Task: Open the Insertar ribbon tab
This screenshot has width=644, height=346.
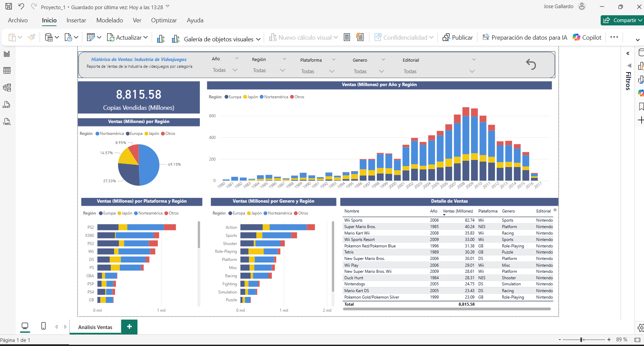Action: 76,20
